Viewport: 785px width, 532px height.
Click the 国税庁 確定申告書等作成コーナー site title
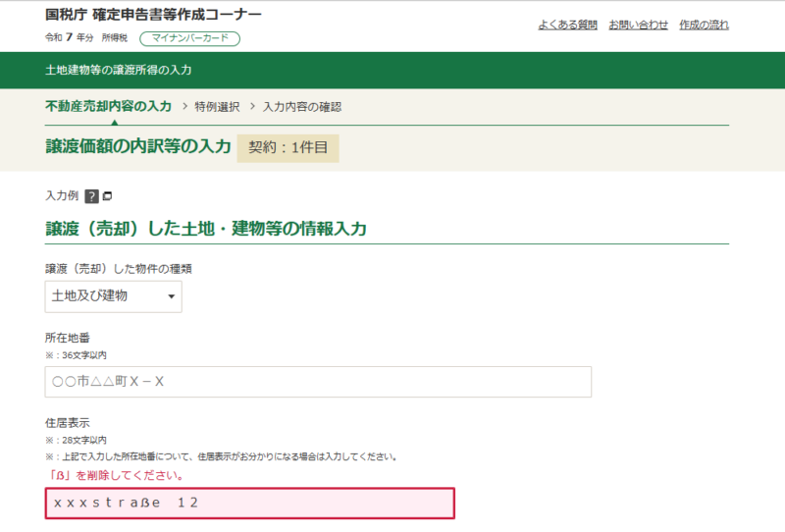[153, 15]
